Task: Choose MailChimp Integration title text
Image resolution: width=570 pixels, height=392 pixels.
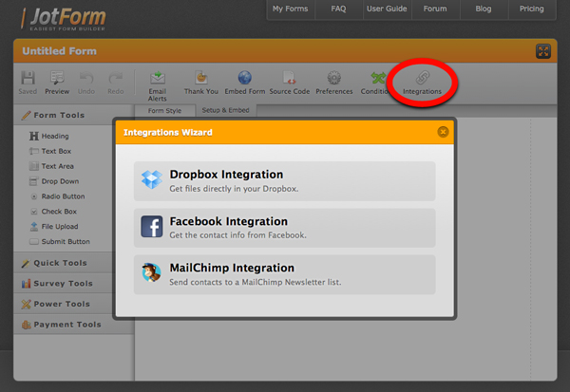Action: click(232, 268)
